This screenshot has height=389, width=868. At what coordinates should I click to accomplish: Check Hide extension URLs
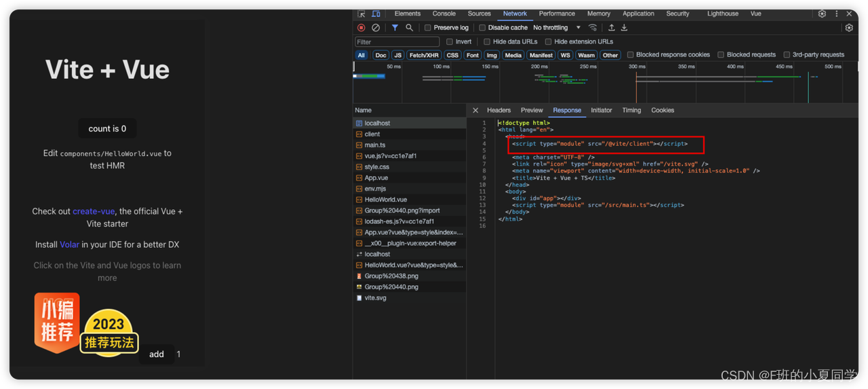pyautogui.click(x=548, y=41)
